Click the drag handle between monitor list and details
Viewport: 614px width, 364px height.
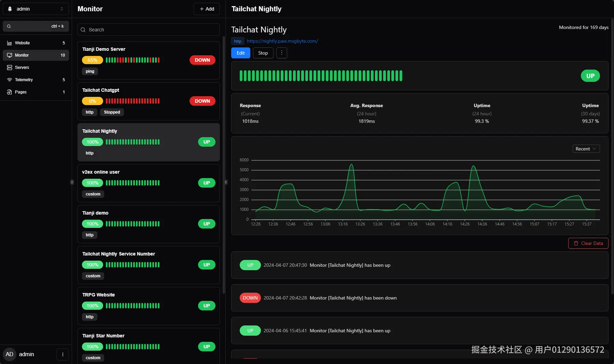point(226,182)
